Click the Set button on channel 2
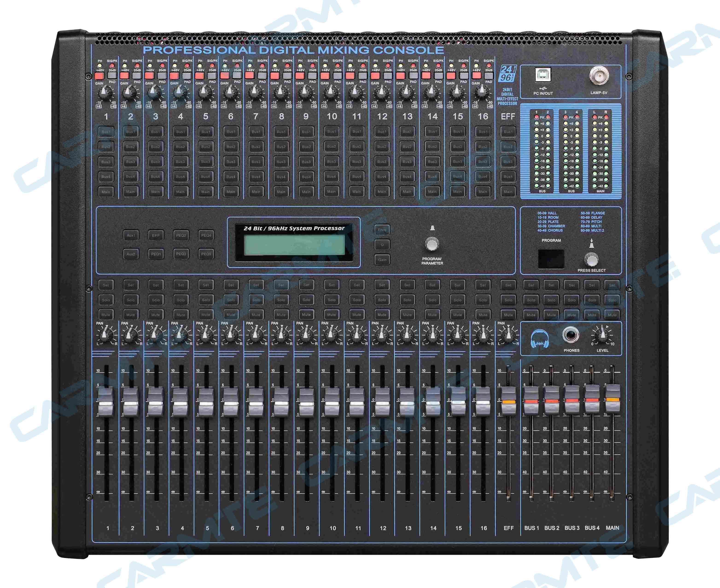The height and width of the screenshot is (588, 720). [x=131, y=285]
